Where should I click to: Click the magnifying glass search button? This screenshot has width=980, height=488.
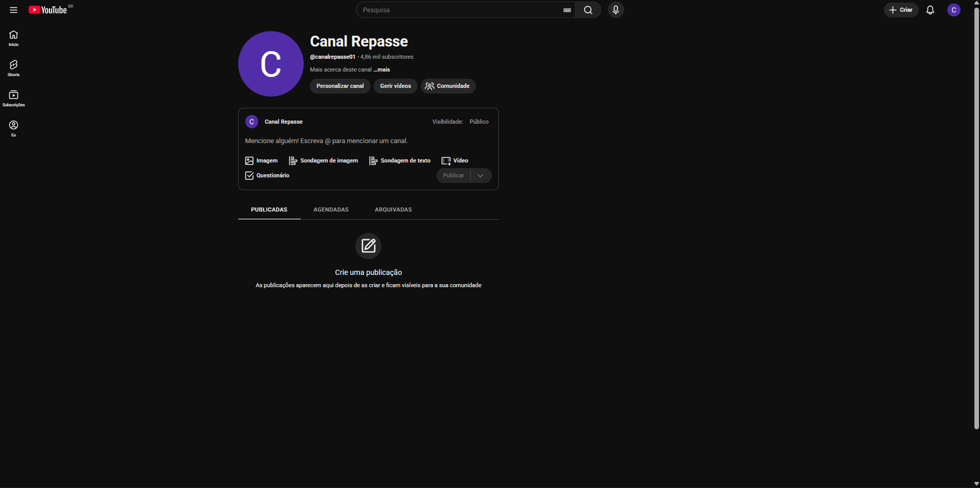(x=588, y=10)
